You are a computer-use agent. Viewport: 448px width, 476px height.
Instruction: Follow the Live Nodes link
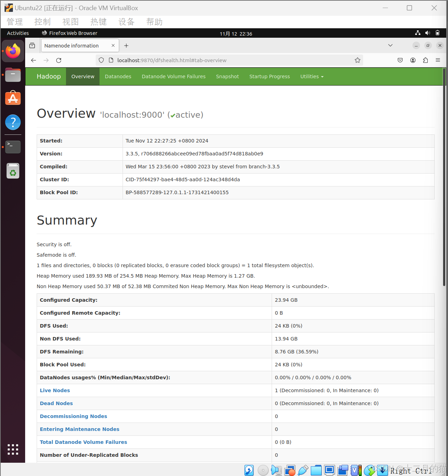coord(55,390)
